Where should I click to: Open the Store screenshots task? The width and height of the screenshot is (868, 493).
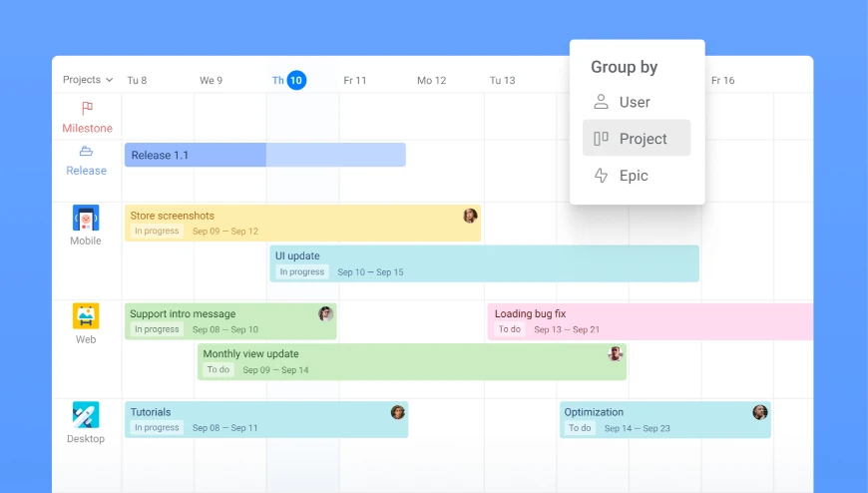click(x=303, y=223)
